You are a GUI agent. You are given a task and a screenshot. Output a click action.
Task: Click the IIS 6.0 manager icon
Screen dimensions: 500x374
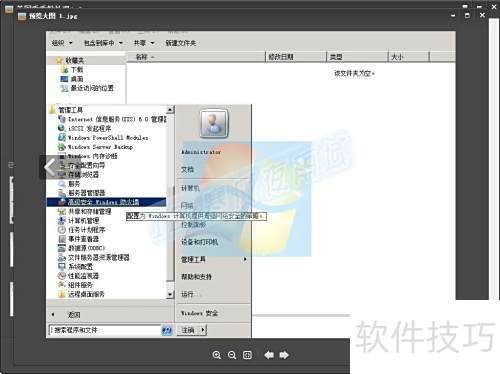pyautogui.click(x=62, y=119)
